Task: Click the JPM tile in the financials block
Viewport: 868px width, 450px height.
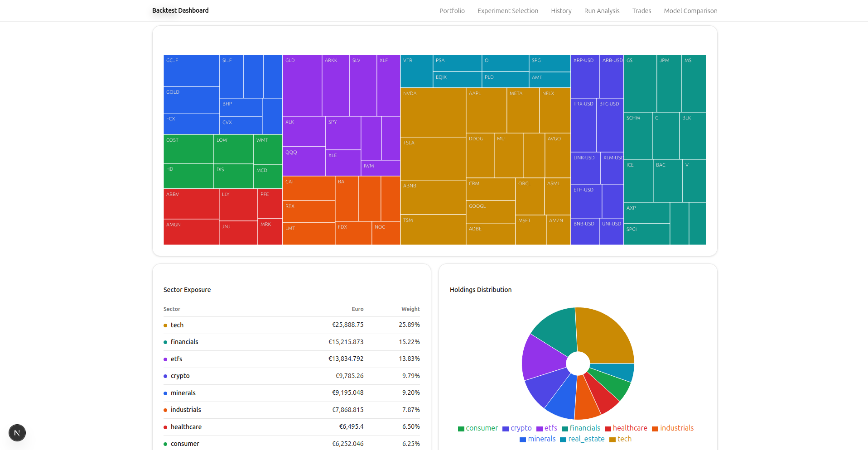Action: pyautogui.click(x=668, y=84)
